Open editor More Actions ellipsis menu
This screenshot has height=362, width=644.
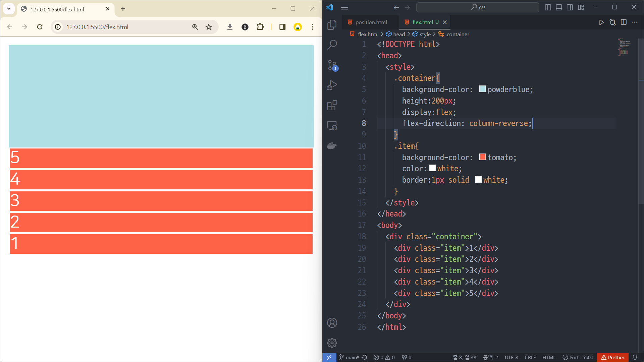(x=634, y=22)
